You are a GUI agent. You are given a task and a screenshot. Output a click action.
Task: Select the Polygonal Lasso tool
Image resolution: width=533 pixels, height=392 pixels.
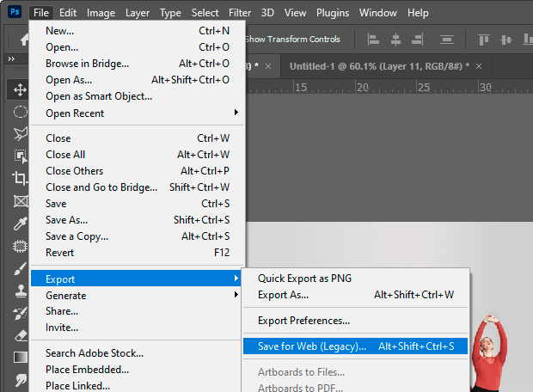point(19,133)
